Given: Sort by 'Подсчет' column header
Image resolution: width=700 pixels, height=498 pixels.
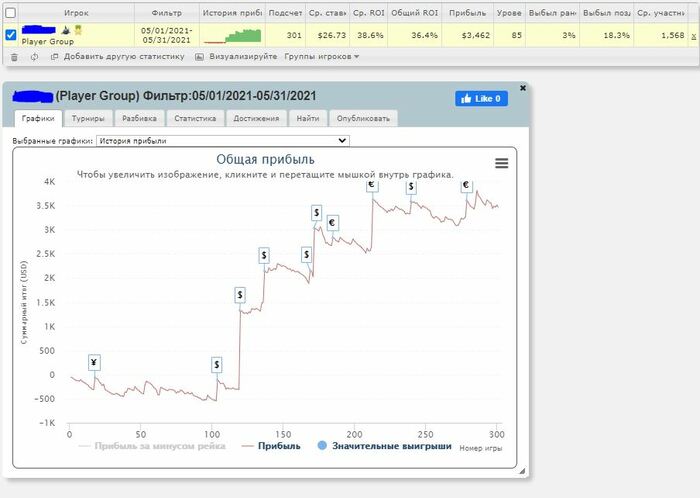Looking at the screenshot, I should (x=285, y=13).
